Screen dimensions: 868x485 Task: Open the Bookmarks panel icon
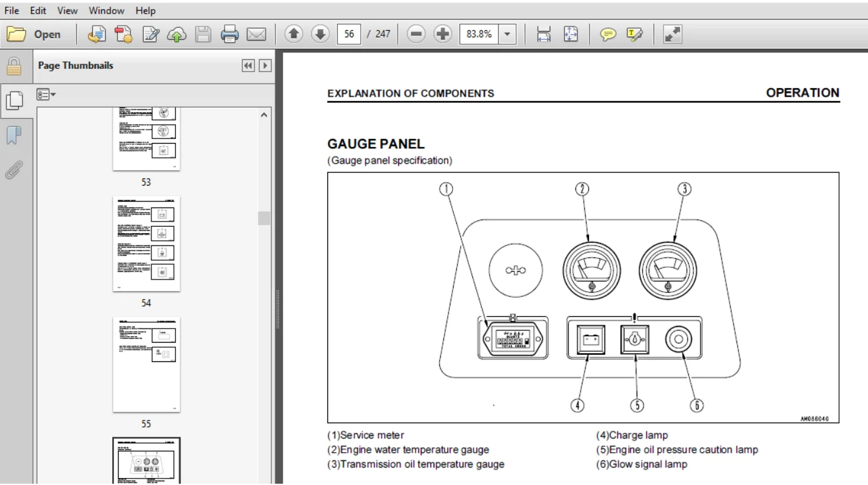click(x=14, y=135)
